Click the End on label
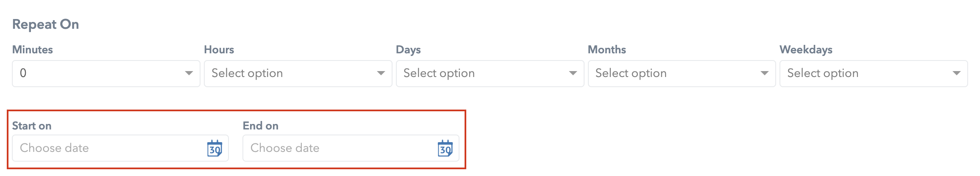This screenshot has height=176, width=980. tap(261, 126)
